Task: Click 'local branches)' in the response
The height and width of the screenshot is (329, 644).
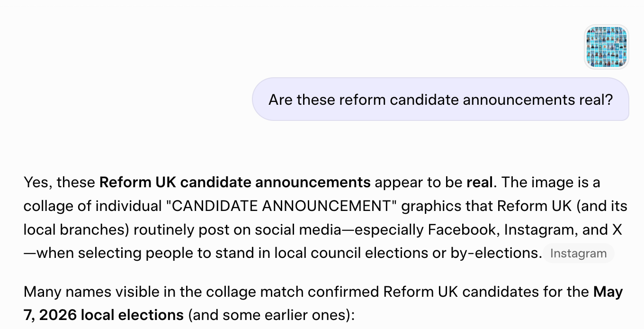Action: 76,230
